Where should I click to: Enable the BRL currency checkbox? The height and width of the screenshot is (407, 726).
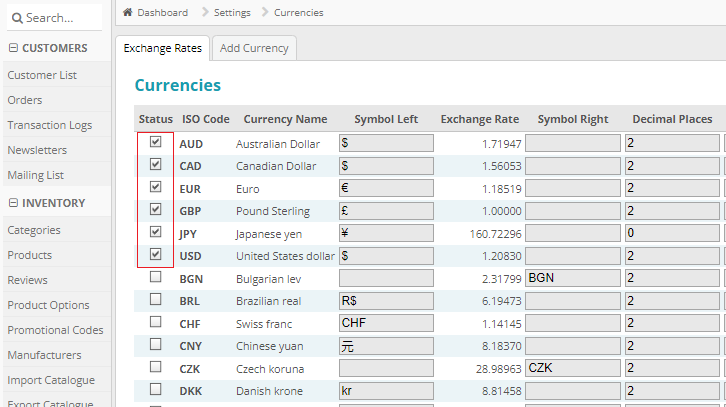pos(156,299)
